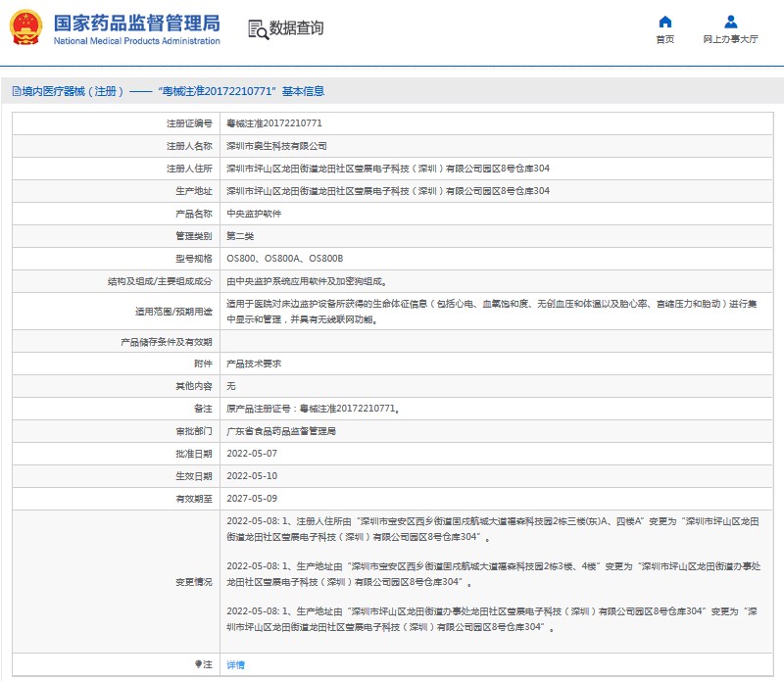Open the 详情 details link

point(235,664)
